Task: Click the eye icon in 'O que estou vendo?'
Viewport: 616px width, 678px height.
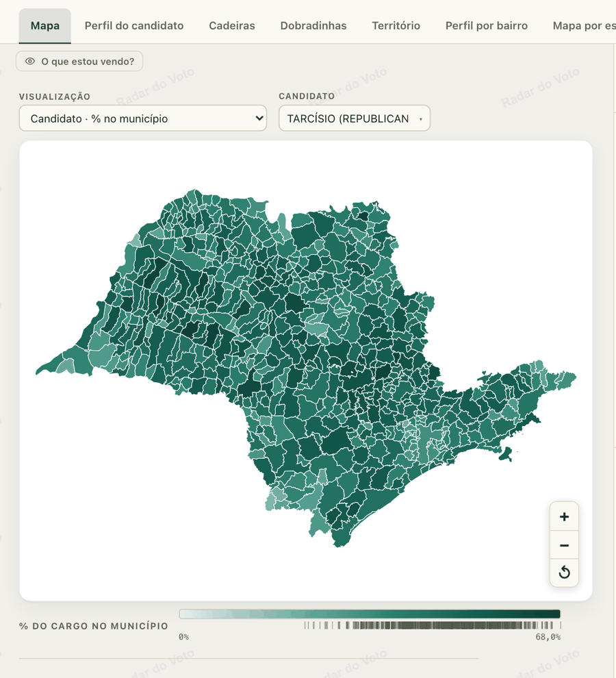Action: point(30,62)
